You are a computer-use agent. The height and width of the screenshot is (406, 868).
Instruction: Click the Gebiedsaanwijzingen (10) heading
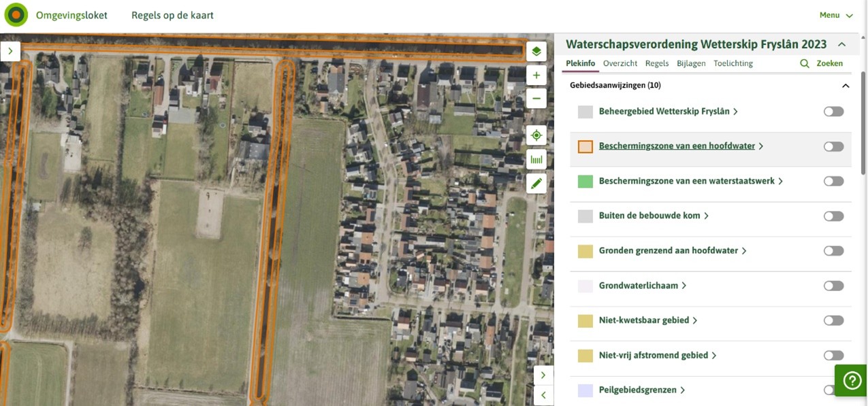pyautogui.click(x=615, y=86)
